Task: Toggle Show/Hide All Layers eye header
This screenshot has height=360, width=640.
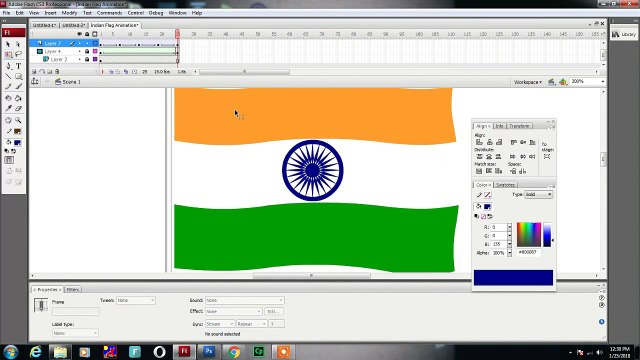Action: (x=80, y=34)
